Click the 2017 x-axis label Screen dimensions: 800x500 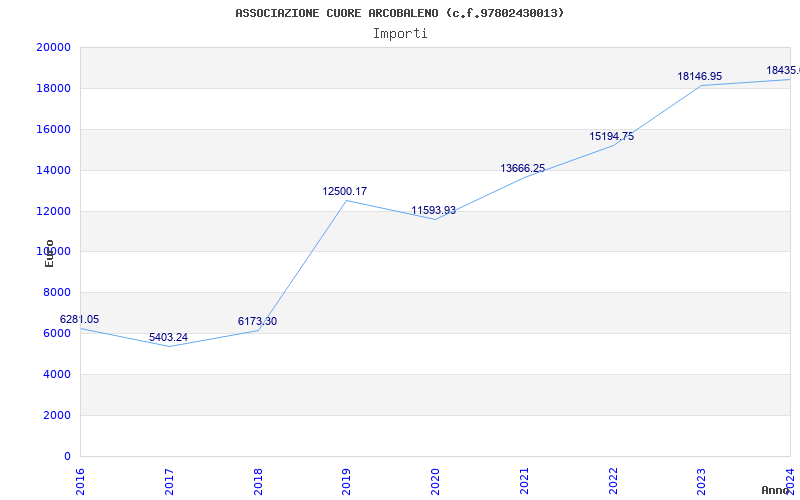pyautogui.click(x=169, y=481)
